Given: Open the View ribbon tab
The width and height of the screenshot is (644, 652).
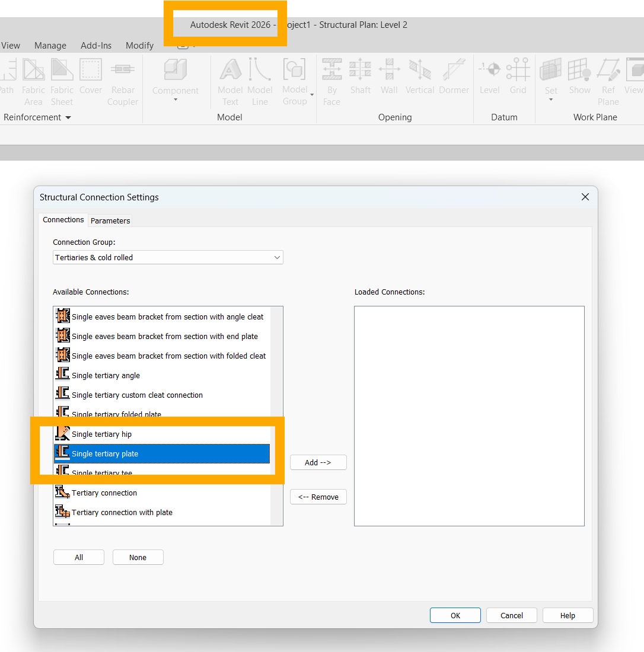Looking at the screenshot, I should (x=11, y=45).
